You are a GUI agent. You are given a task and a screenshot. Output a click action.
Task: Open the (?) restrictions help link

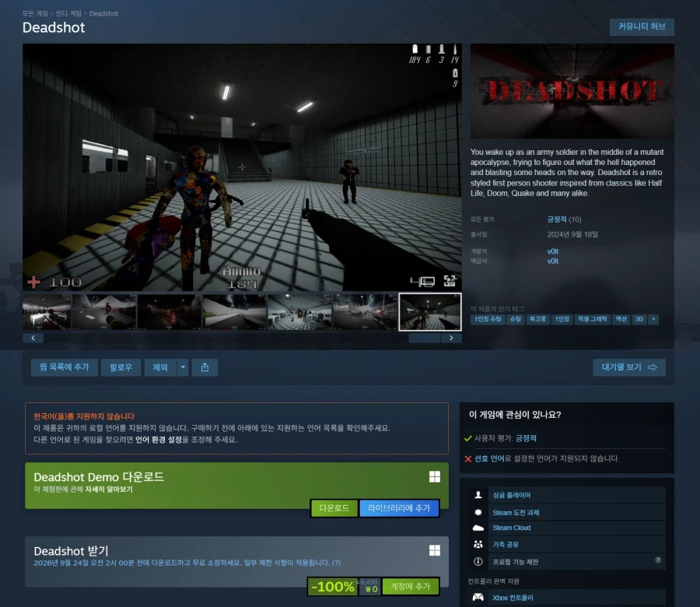click(336, 563)
